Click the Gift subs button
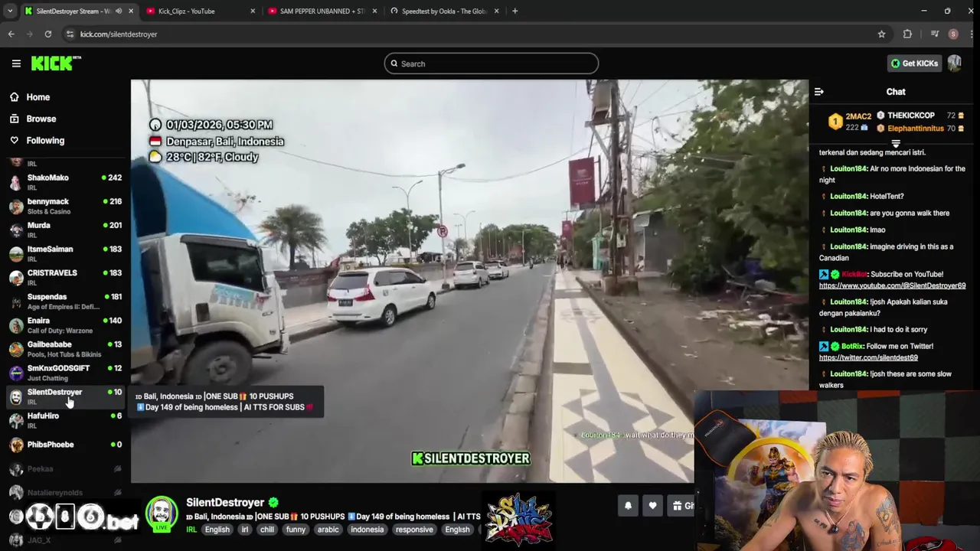980x551 pixels. coord(681,505)
